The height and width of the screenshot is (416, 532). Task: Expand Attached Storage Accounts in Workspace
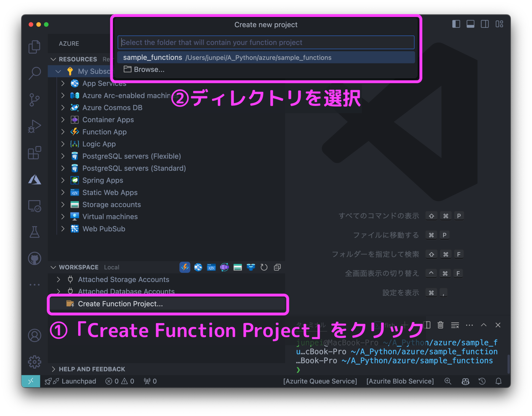pos(58,279)
